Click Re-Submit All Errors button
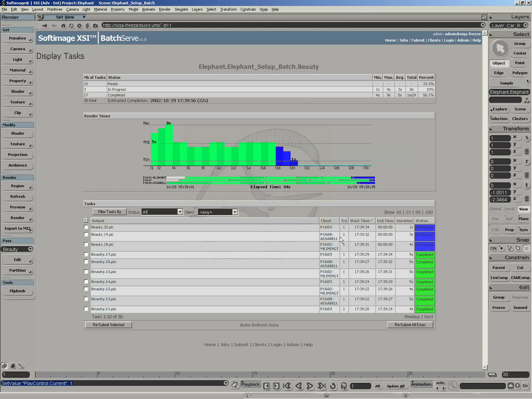The image size is (532, 399). (x=410, y=325)
